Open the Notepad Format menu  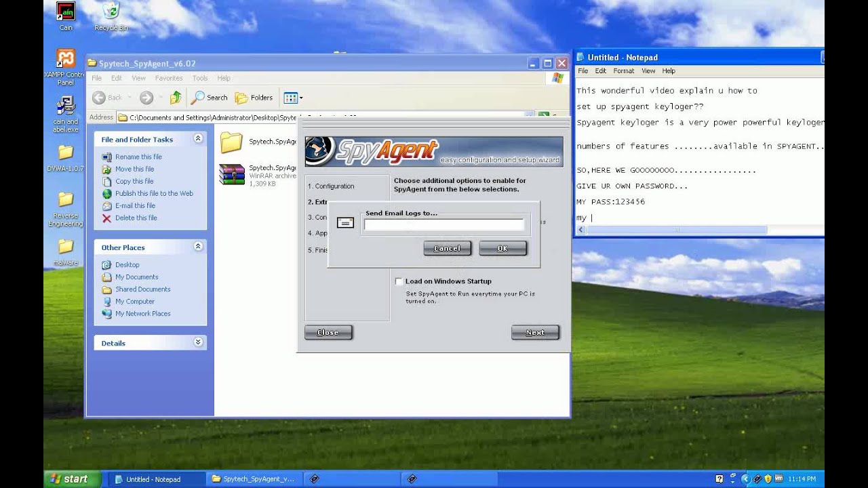(624, 70)
